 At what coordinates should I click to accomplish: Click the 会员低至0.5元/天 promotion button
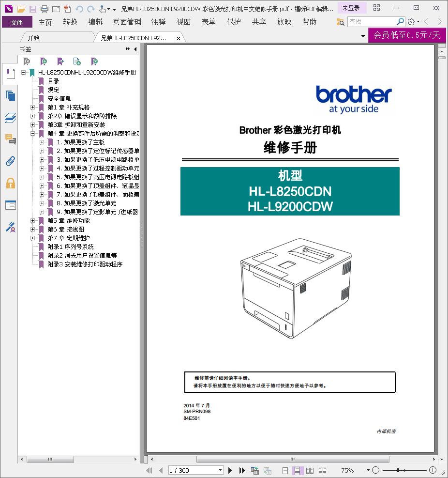[x=407, y=35]
